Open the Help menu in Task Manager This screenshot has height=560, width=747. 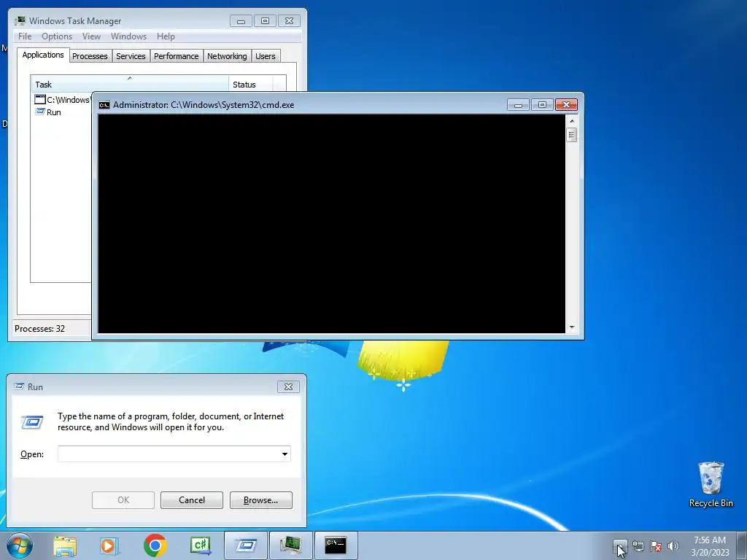click(x=166, y=36)
